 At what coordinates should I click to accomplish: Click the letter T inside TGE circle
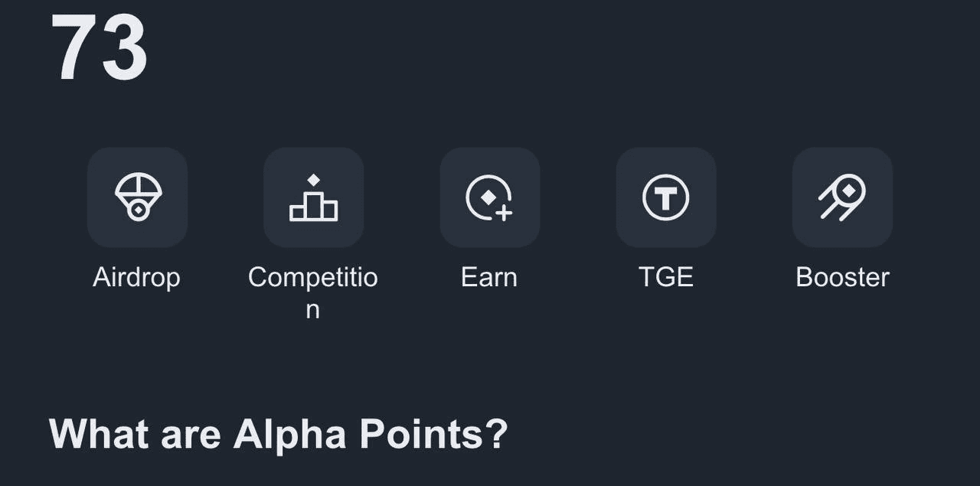pos(665,199)
